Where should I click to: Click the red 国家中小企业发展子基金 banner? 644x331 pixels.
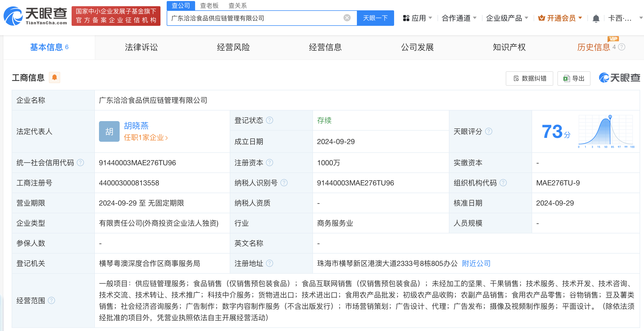(116, 16)
